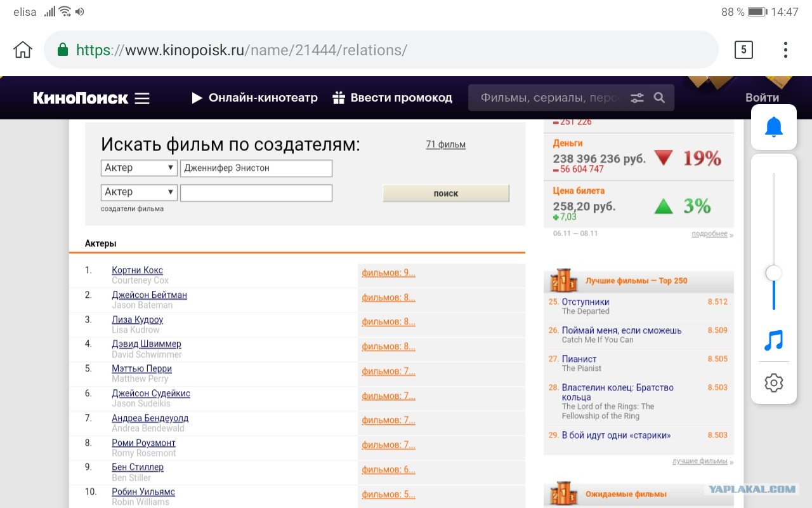The width and height of the screenshot is (812, 508).
Task: Expand the first Актер dropdown
Action: tap(139, 168)
